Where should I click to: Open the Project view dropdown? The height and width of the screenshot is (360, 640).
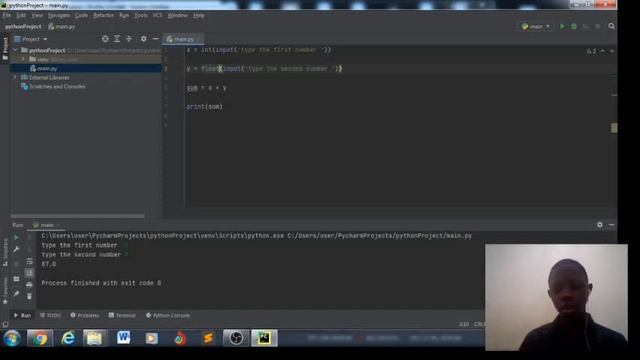pos(31,39)
